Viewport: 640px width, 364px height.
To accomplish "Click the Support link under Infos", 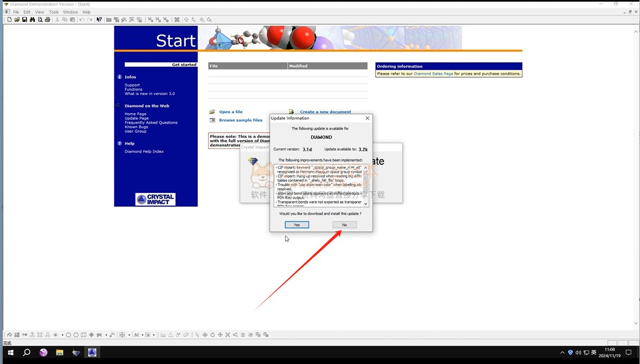I will [132, 85].
